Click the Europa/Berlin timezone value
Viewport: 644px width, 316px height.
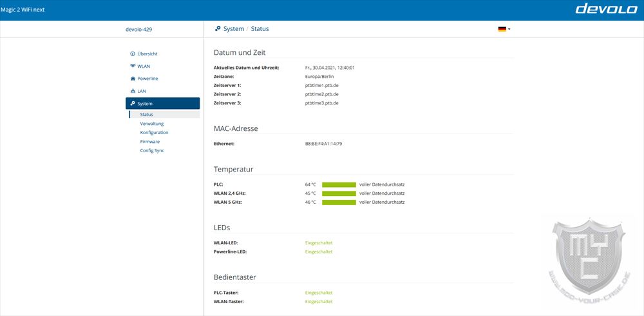coord(319,77)
